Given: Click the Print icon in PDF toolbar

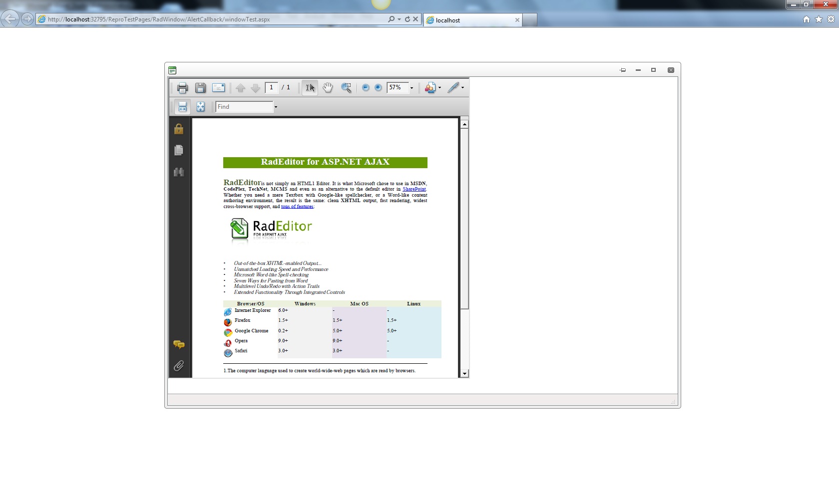Looking at the screenshot, I should (182, 88).
